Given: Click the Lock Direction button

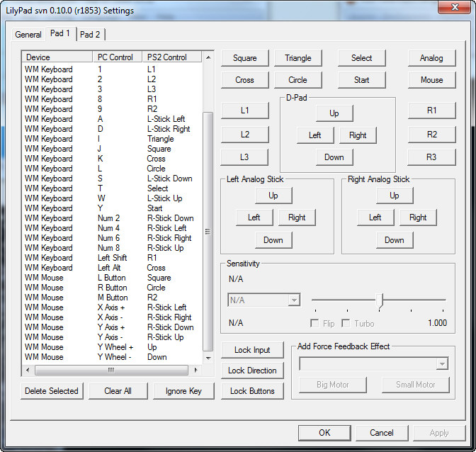Looking at the screenshot, I should pyautogui.click(x=252, y=371).
